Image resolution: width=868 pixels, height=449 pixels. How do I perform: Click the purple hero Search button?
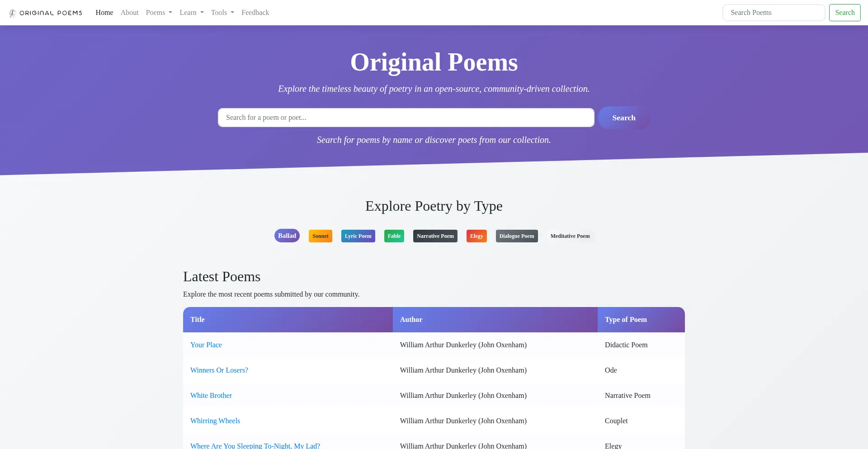click(x=623, y=118)
